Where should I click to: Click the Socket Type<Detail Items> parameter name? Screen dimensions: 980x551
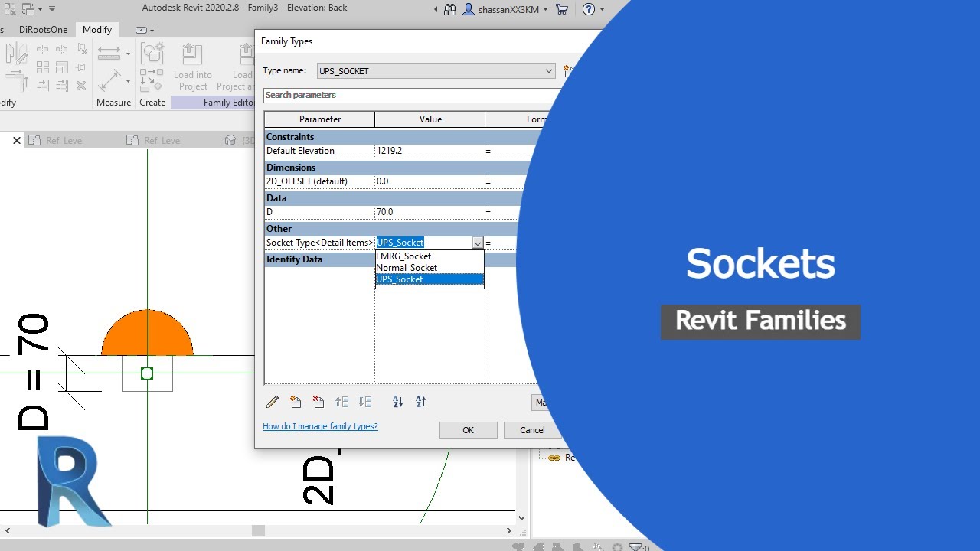[319, 243]
